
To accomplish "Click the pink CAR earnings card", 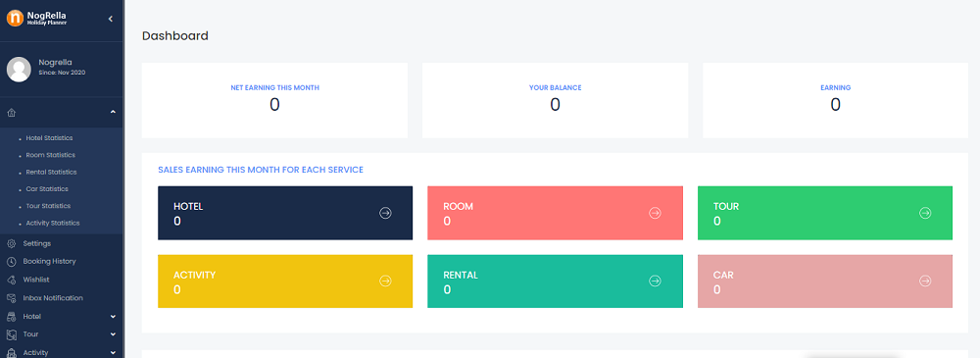I will tap(825, 281).
